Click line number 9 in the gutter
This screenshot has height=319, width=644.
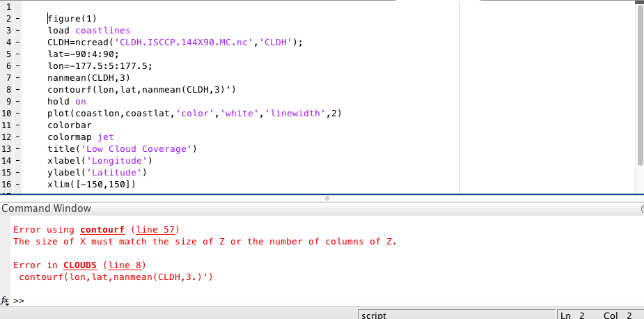coord(8,102)
